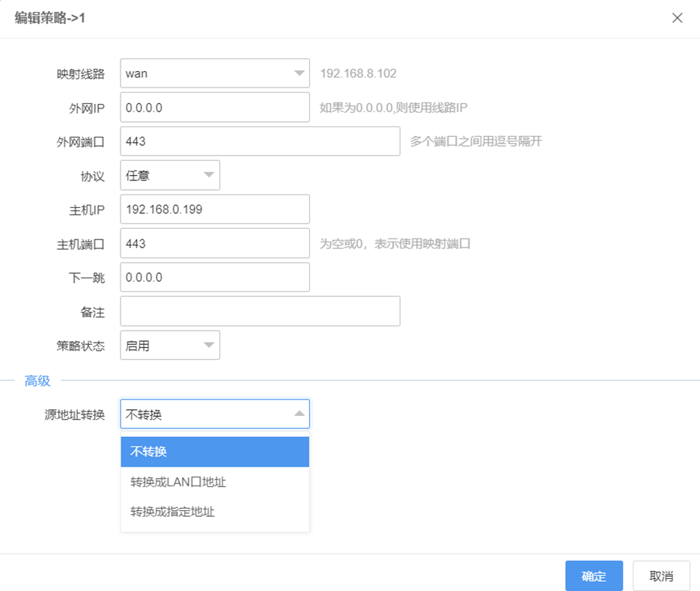Select 转换成指定地址 option
This screenshot has height=591, width=700.
(x=214, y=512)
